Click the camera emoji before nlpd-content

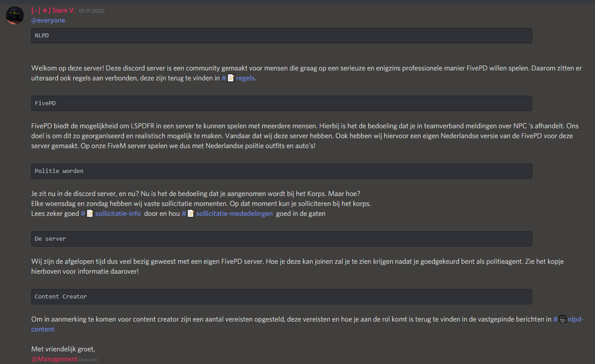(x=562, y=319)
